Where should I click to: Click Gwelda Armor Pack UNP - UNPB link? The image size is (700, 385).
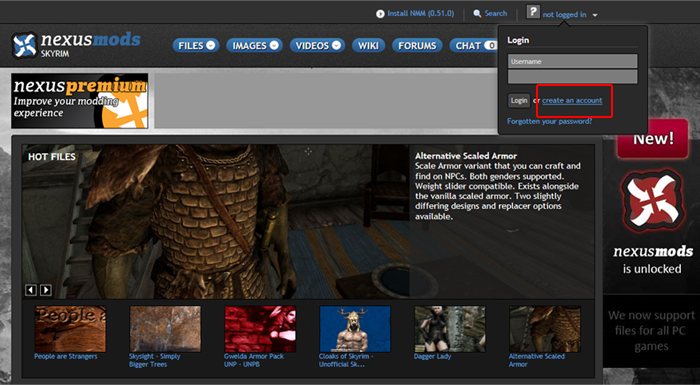click(254, 360)
